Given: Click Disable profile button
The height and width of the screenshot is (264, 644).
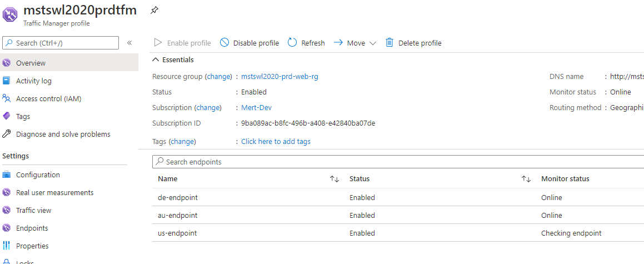Looking at the screenshot, I should 249,43.
